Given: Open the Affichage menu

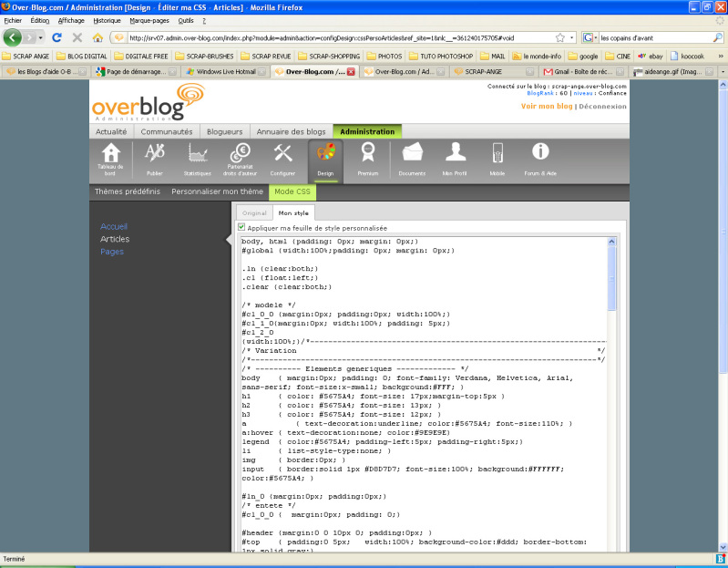Looking at the screenshot, I should pyautogui.click(x=71, y=20).
